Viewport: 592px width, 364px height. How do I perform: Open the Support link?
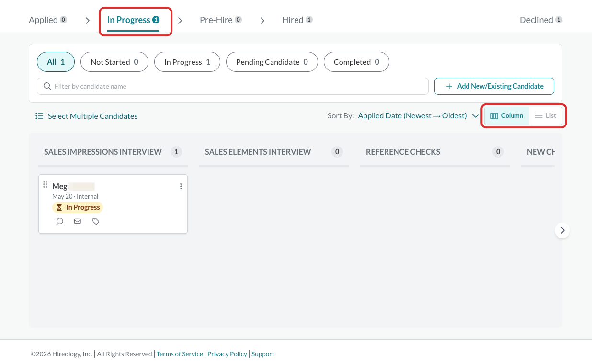point(263,354)
